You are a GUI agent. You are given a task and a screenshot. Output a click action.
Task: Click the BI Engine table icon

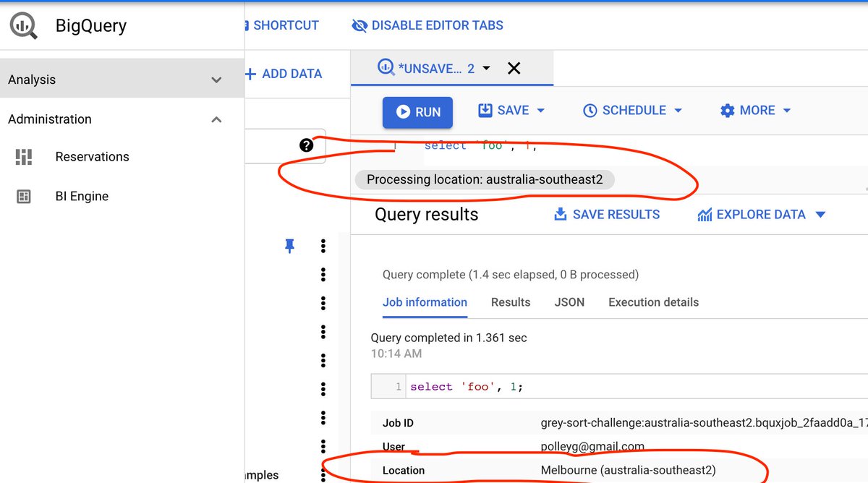point(24,197)
